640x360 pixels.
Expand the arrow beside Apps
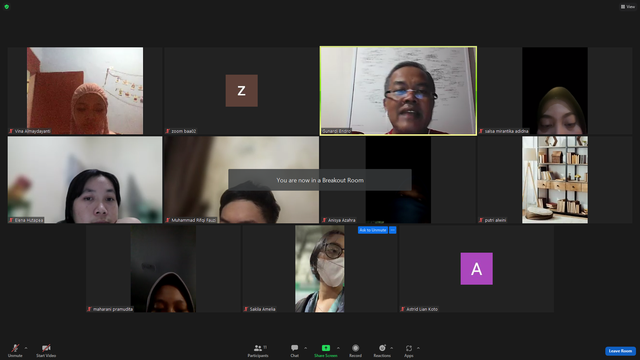pyautogui.click(x=418, y=348)
